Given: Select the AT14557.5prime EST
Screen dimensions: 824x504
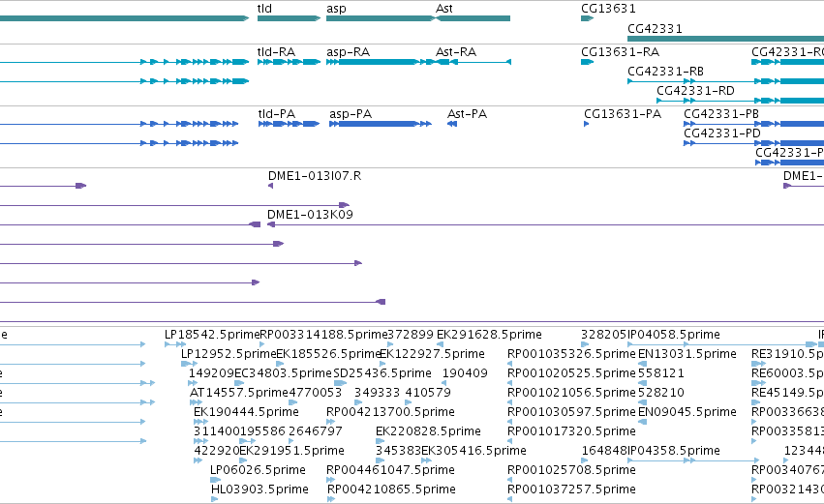Looking at the screenshot, I should click(197, 402).
